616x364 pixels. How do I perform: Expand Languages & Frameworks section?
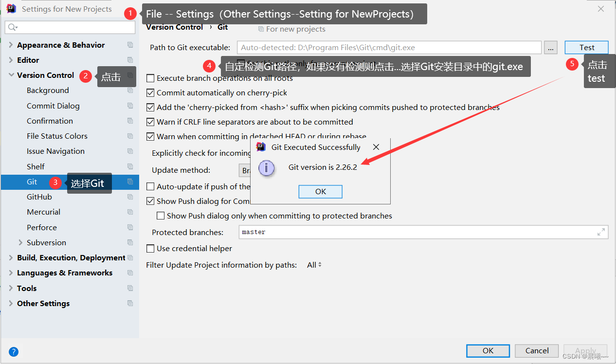click(x=11, y=273)
